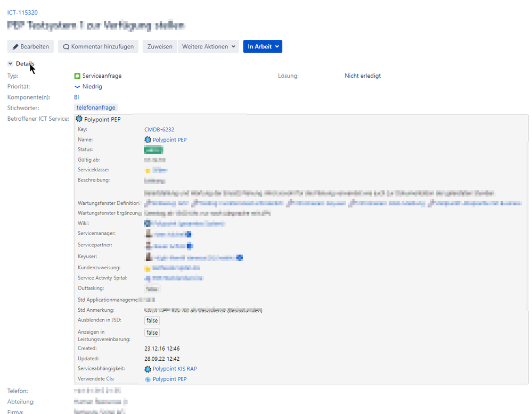Click the blue Niedrig priority icon

click(77, 87)
